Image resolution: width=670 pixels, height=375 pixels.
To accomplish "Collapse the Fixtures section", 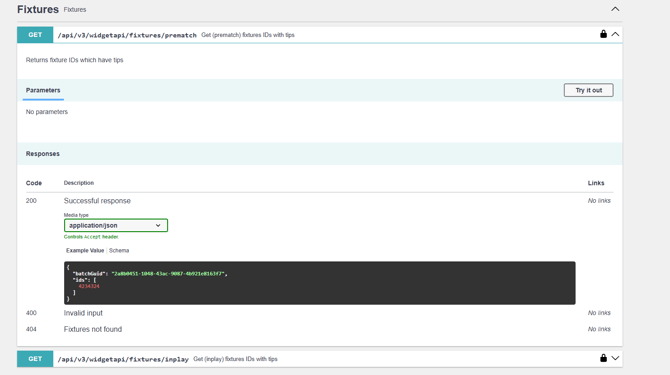I will pos(615,9).
